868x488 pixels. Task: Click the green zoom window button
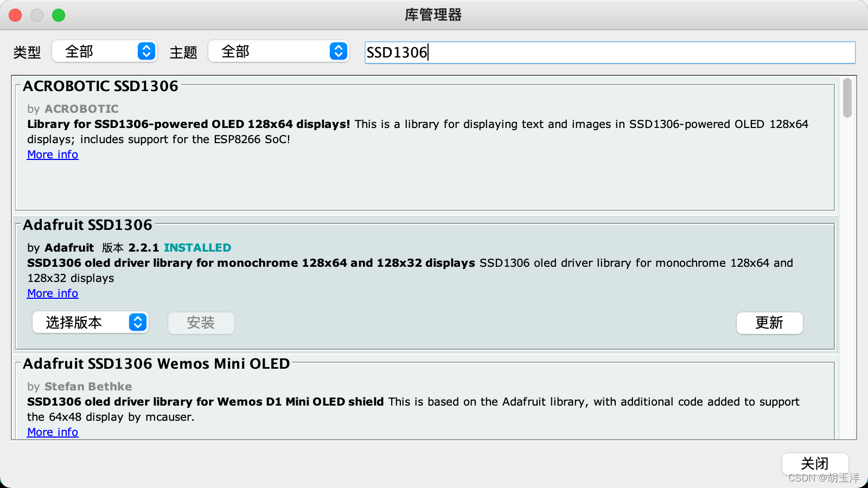[x=59, y=15]
